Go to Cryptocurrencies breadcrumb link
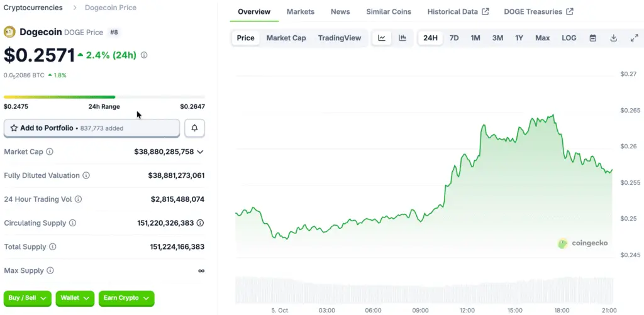The image size is (644, 315). pyautogui.click(x=33, y=8)
